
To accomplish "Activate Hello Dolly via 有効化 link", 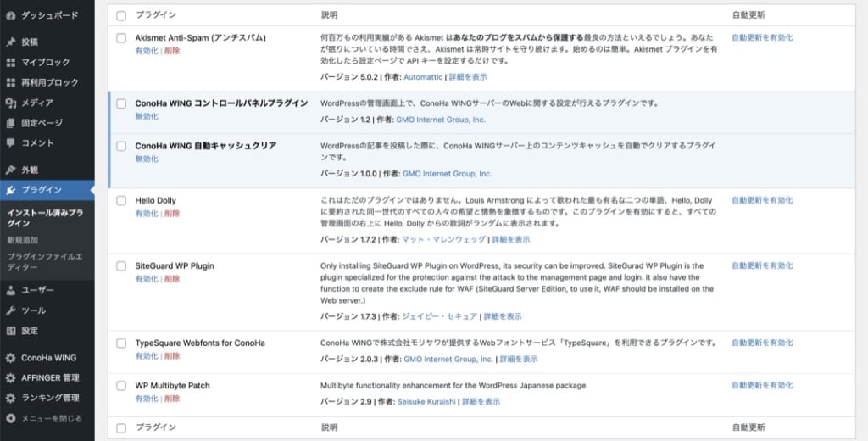I will pos(147,214).
